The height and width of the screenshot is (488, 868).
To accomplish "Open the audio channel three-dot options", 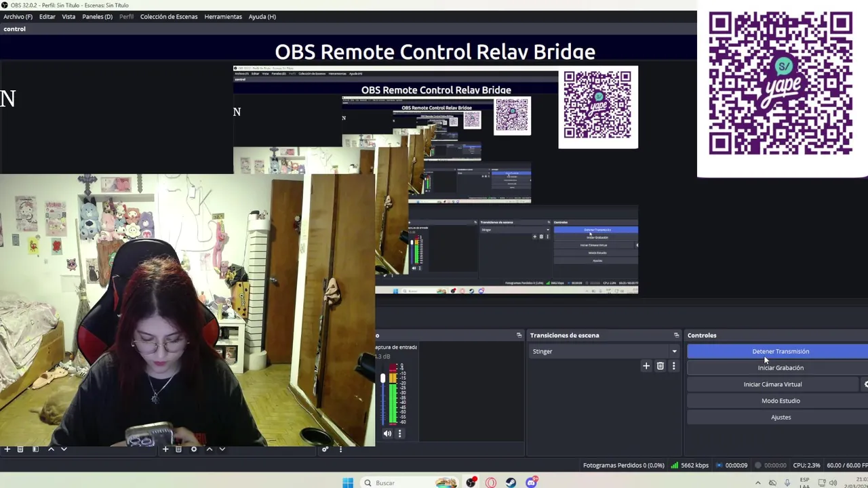I will tap(399, 434).
